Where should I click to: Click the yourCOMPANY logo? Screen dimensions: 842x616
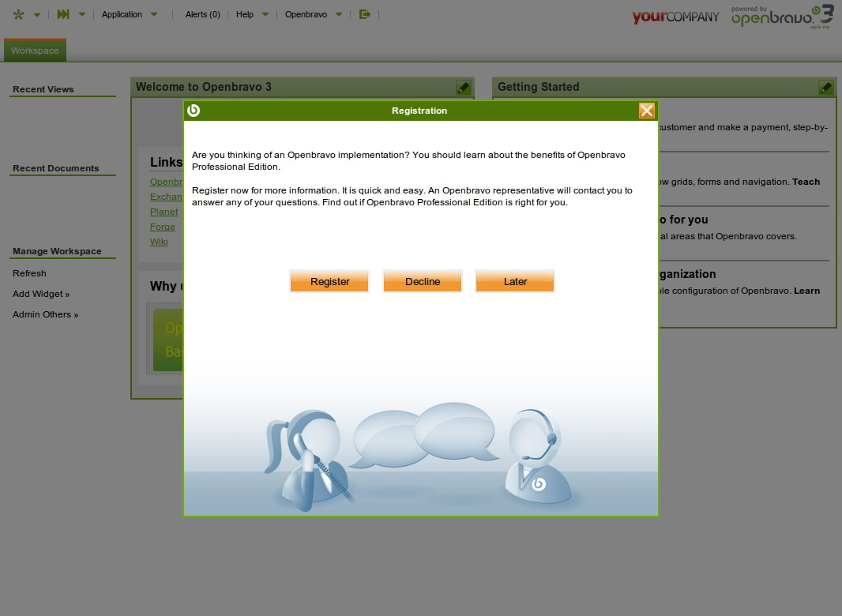click(675, 17)
